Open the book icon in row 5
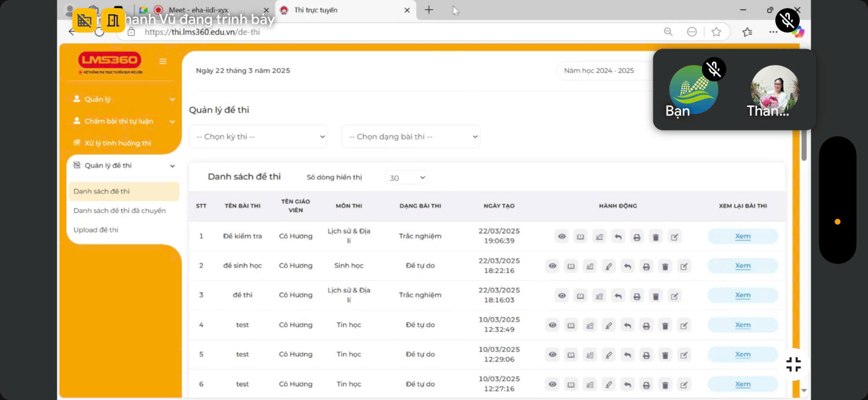 pos(571,355)
